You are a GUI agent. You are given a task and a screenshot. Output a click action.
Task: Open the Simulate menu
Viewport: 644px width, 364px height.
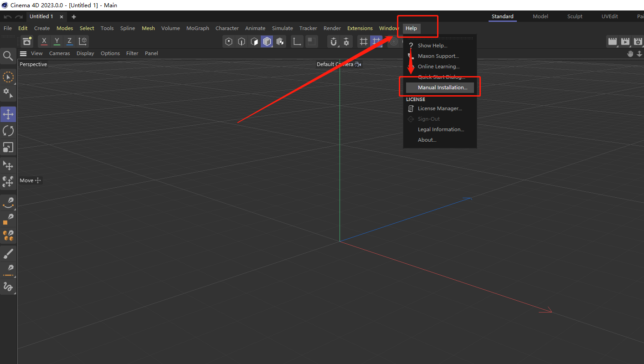point(282,28)
